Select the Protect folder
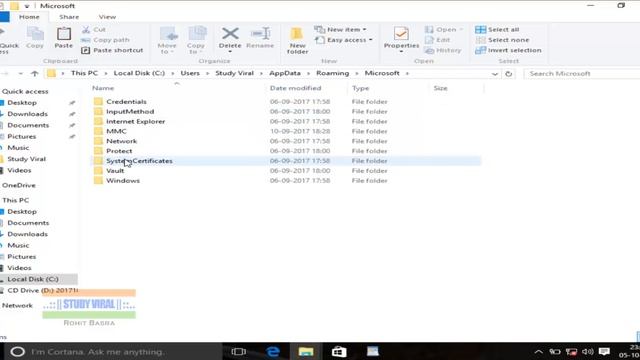The height and width of the screenshot is (360, 640). point(119,151)
